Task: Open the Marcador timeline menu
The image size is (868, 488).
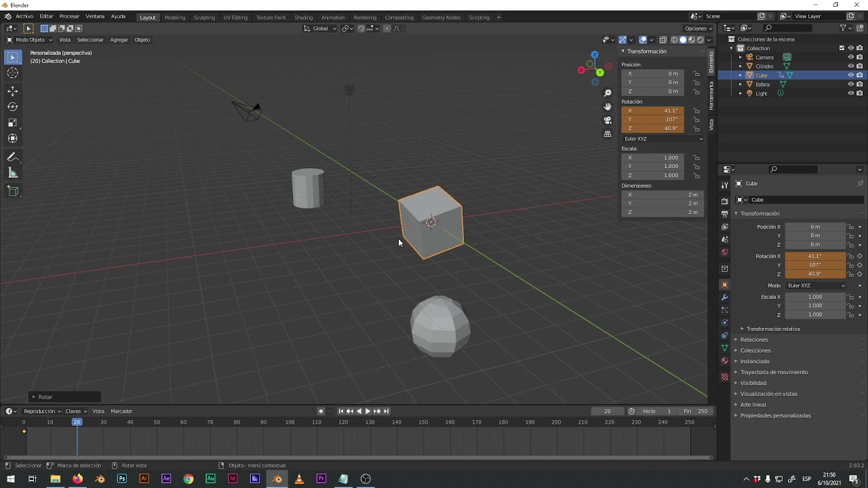Action: [121, 411]
